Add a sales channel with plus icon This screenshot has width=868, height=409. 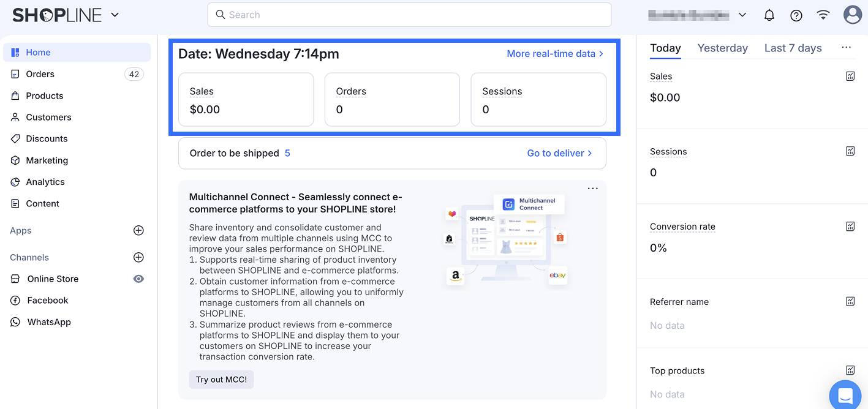tap(138, 258)
